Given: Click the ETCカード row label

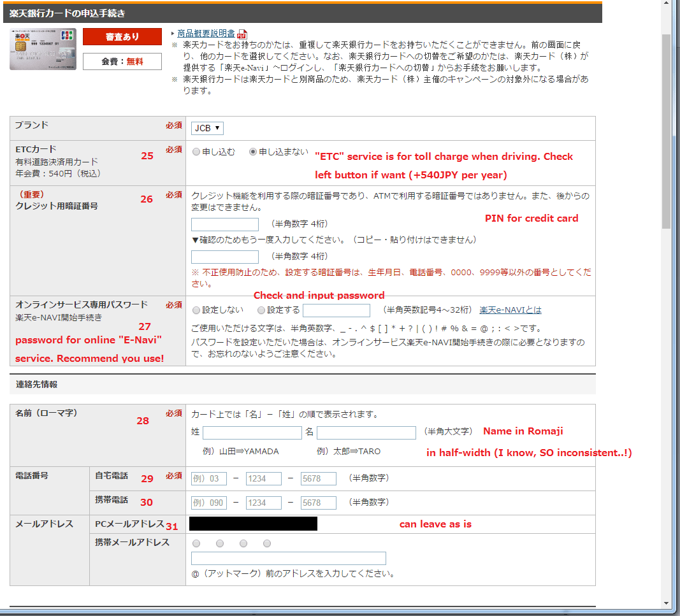Looking at the screenshot, I should pyautogui.click(x=36, y=149).
